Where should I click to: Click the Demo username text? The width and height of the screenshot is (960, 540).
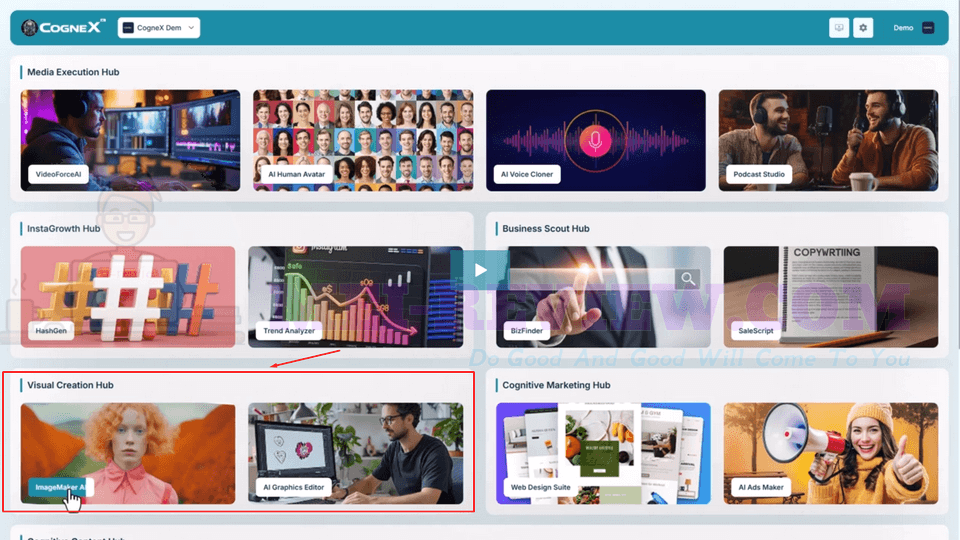pos(903,28)
